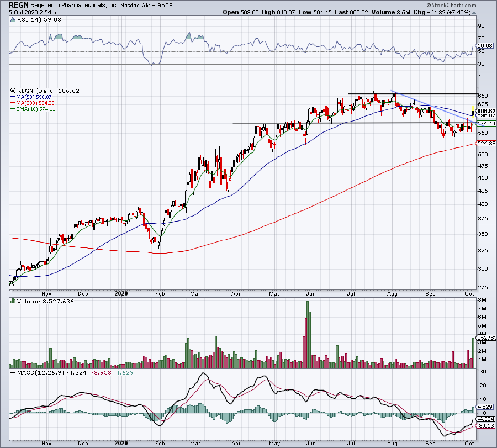Click the RSI panel legend icon
The height and width of the screenshot is (448, 497).
[x=12, y=20]
